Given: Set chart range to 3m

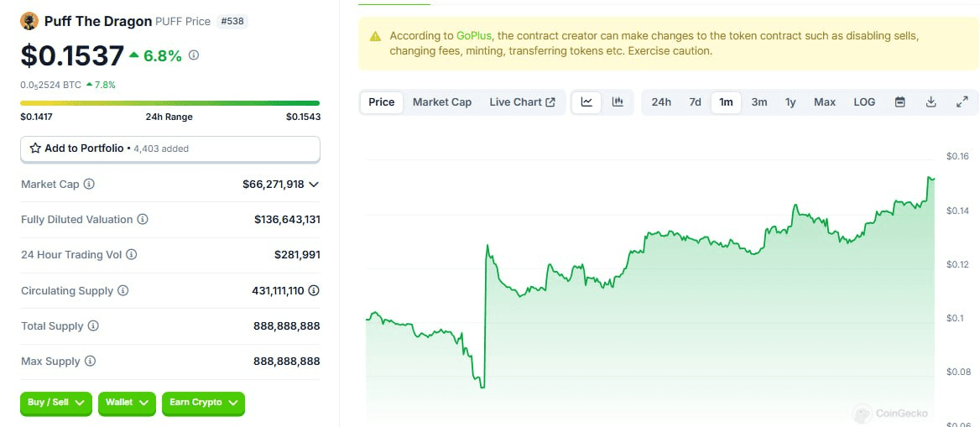Looking at the screenshot, I should click(758, 102).
